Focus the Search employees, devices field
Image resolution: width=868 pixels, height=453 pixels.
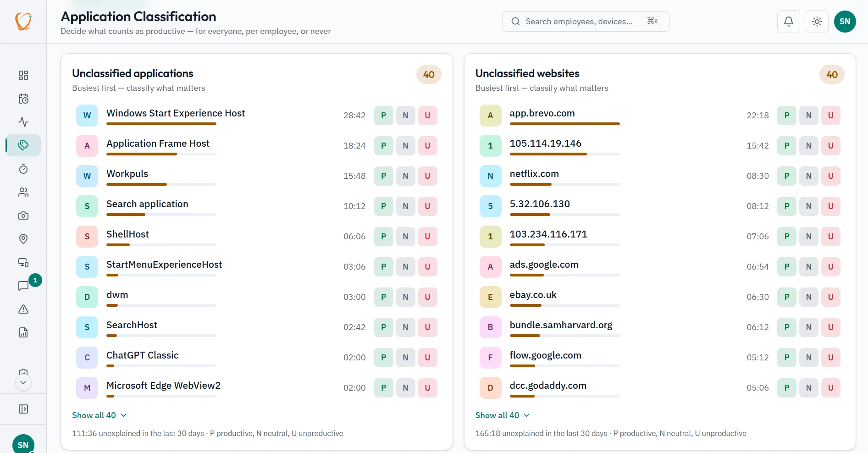point(586,22)
